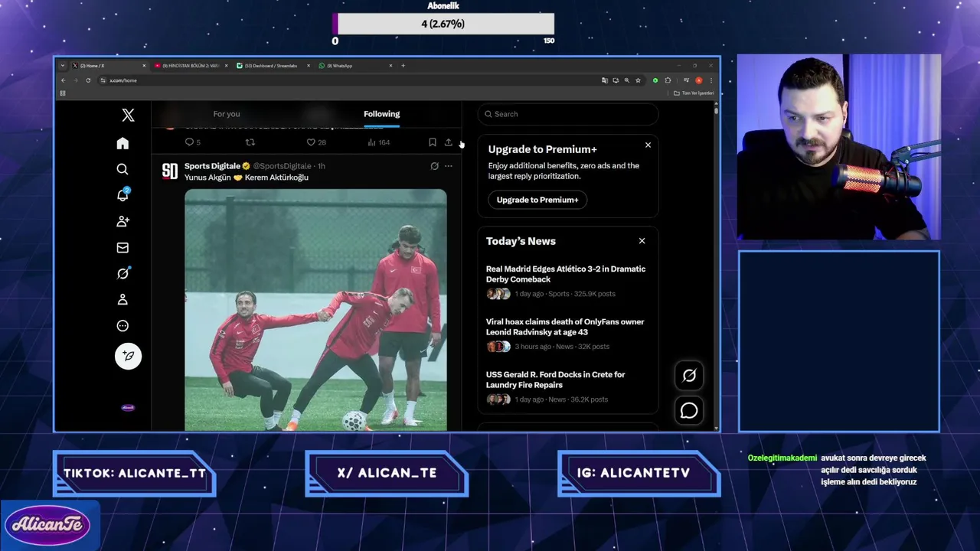Open Notifications bell icon

pos(122,195)
